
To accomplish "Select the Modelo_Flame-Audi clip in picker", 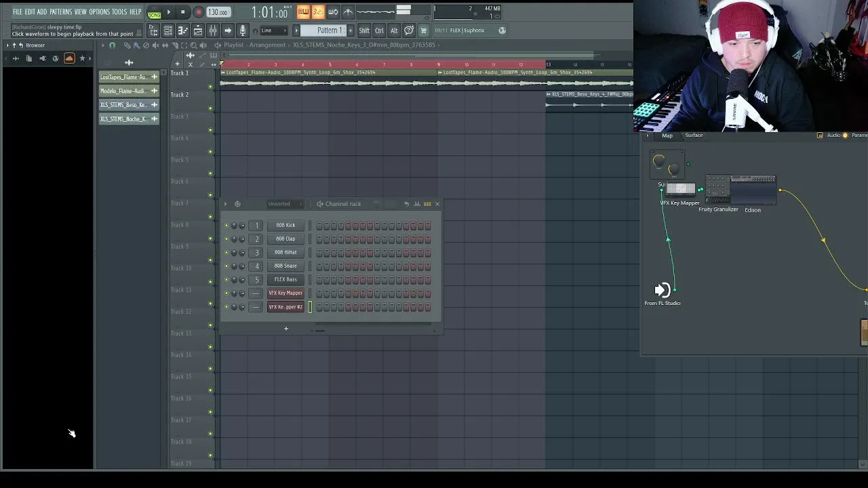I will [x=128, y=91].
